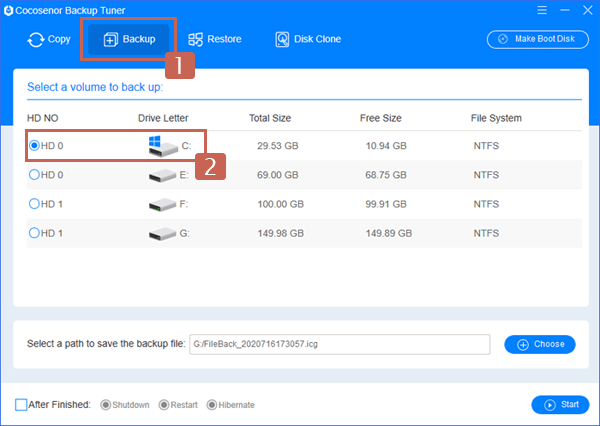
Task: Click the Start button
Action: pos(560,405)
